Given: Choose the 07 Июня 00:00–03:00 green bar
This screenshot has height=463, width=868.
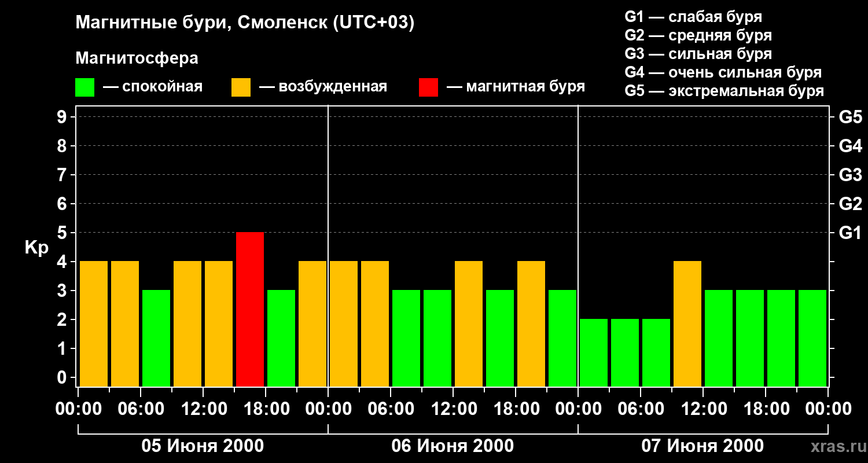Looking at the screenshot, I should coord(594,352).
